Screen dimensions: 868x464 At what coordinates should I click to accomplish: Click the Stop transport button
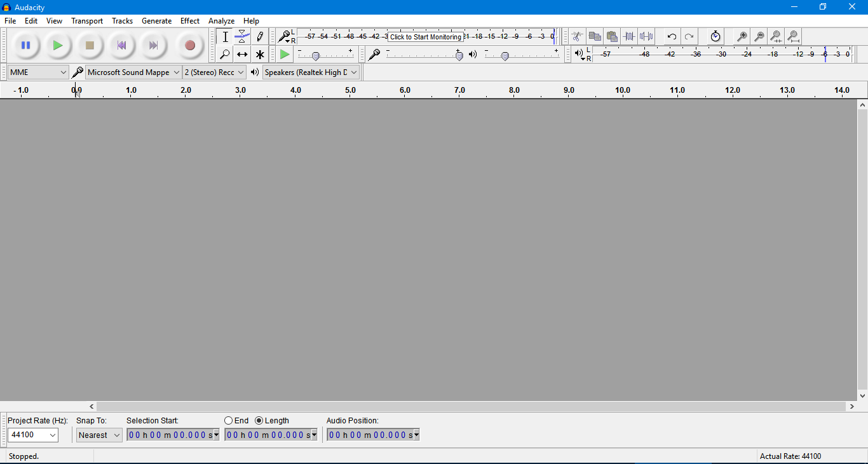tap(90, 45)
